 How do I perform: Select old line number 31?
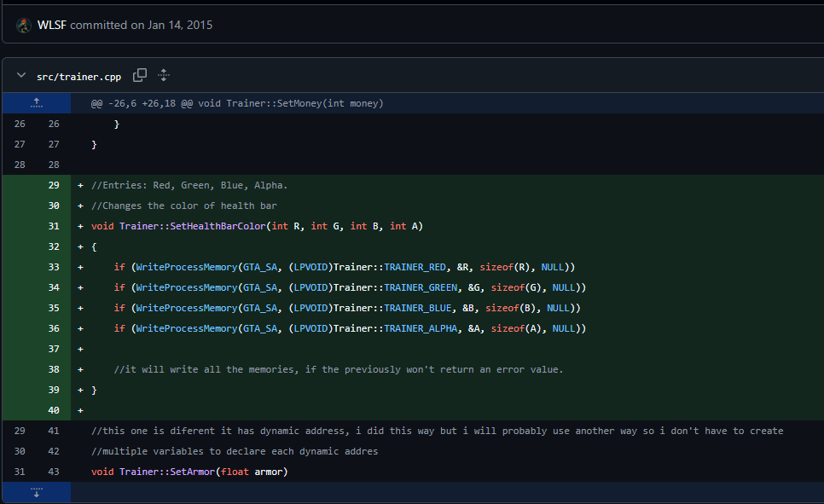coord(20,472)
